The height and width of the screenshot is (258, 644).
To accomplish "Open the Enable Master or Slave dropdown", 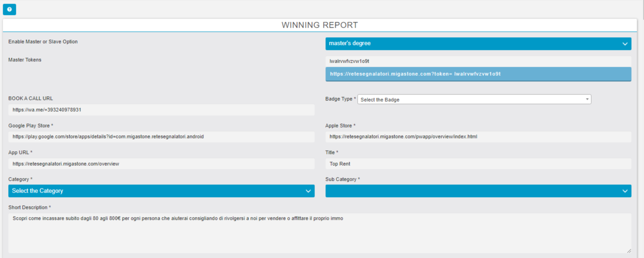I will pos(473,44).
